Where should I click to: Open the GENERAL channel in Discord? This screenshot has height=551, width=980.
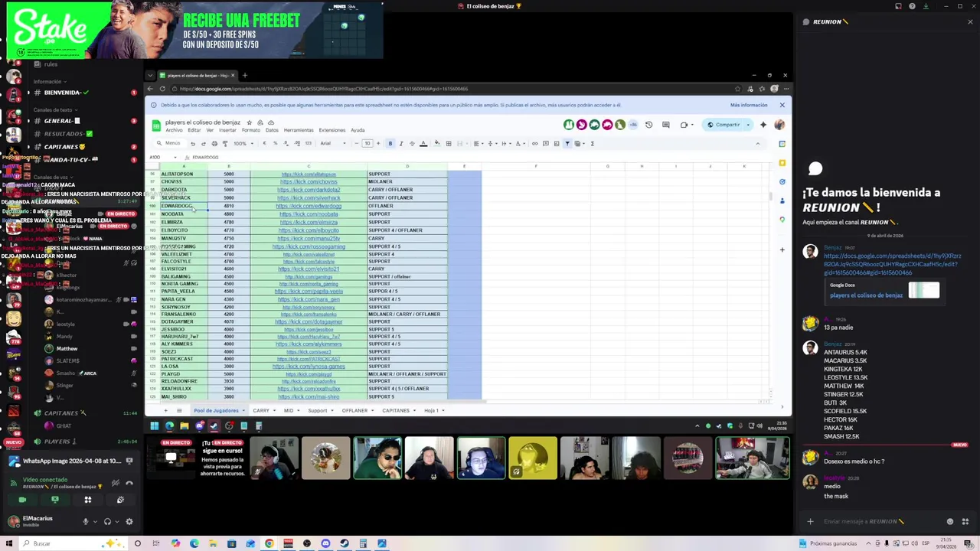[x=61, y=121]
